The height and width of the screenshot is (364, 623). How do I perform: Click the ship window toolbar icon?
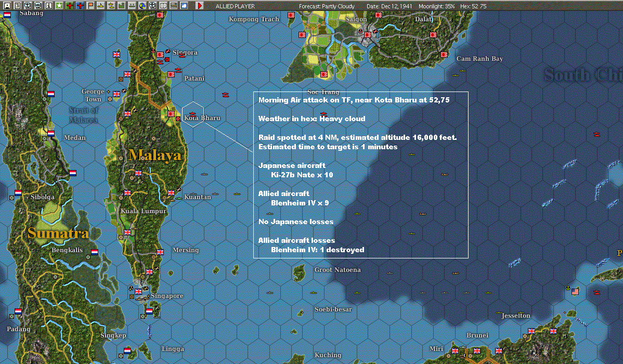[38, 6]
